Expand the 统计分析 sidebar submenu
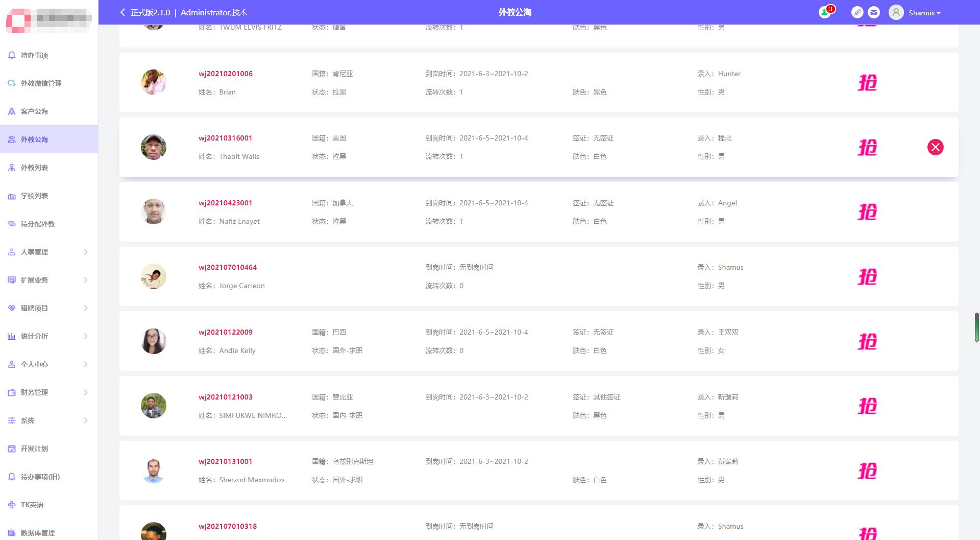Image resolution: width=980 pixels, height=540 pixels. 49,336
